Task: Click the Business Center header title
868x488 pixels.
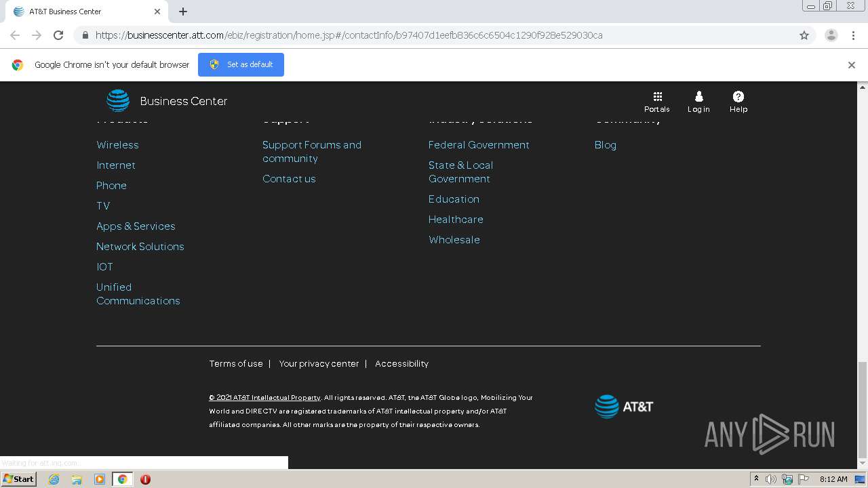Action: 183,101
